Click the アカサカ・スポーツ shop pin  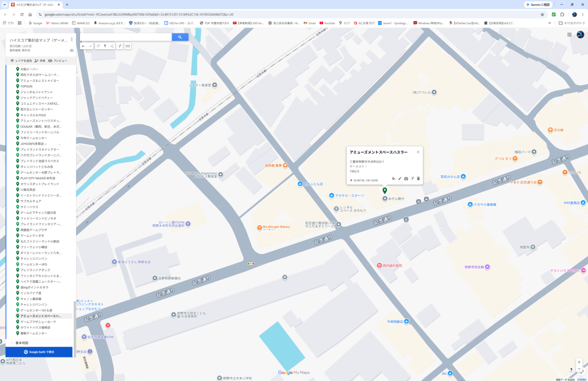331,195
